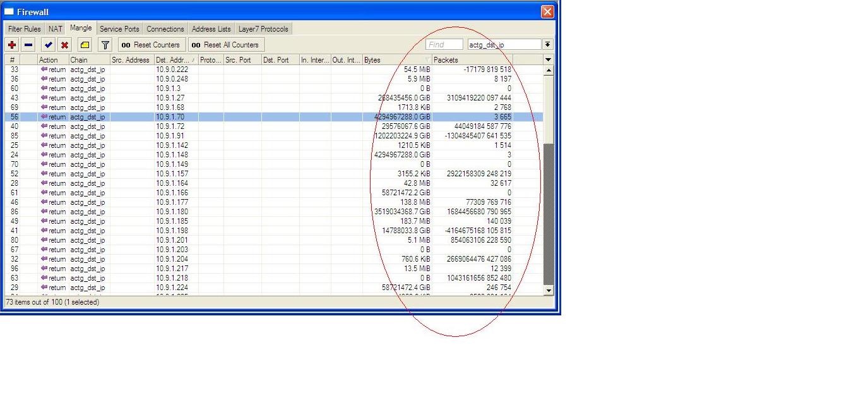
Task: Click the blue minus Remove rule icon
Action: coord(28,45)
